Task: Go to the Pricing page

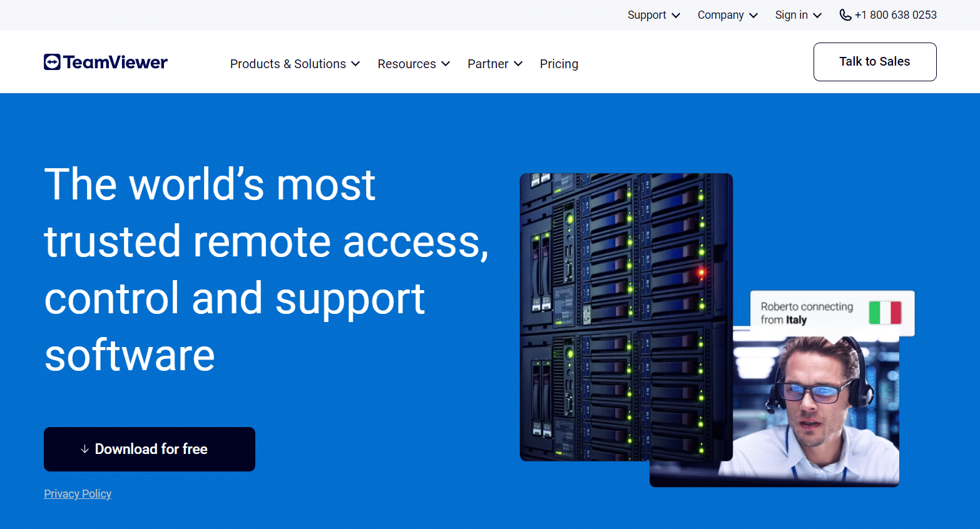Action: [559, 64]
